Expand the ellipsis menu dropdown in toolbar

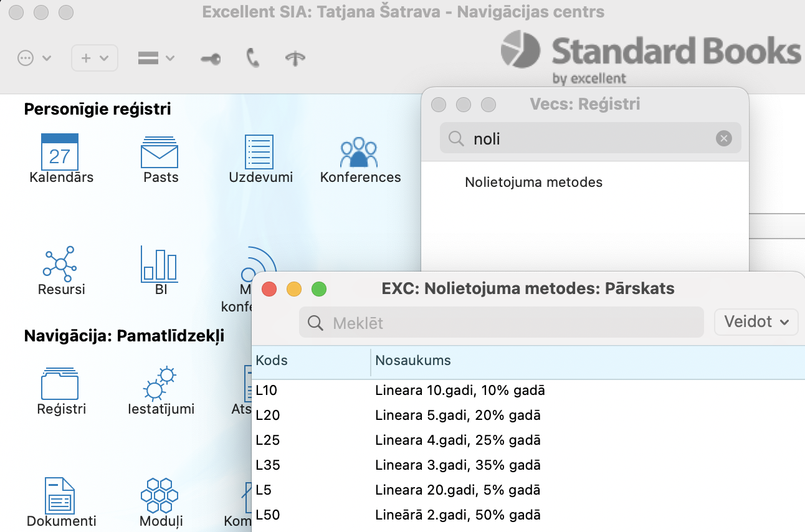tap(34, 58)
